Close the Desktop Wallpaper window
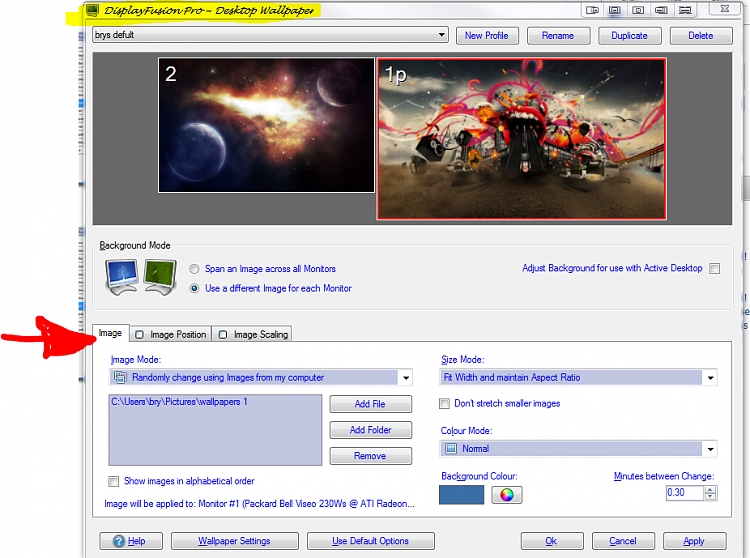 (725, 9)
